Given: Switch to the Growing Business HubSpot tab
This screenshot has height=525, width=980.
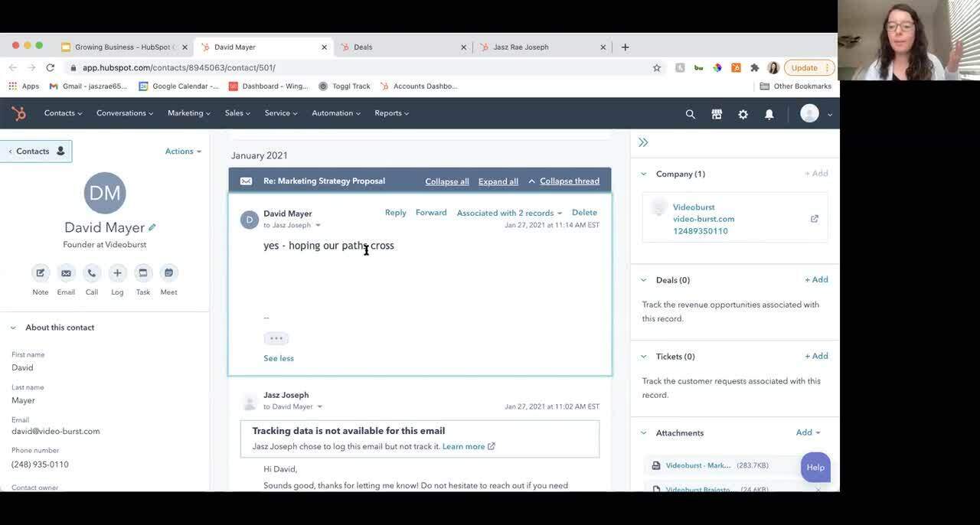Looking at the screenshot, I should pos(124,47).
